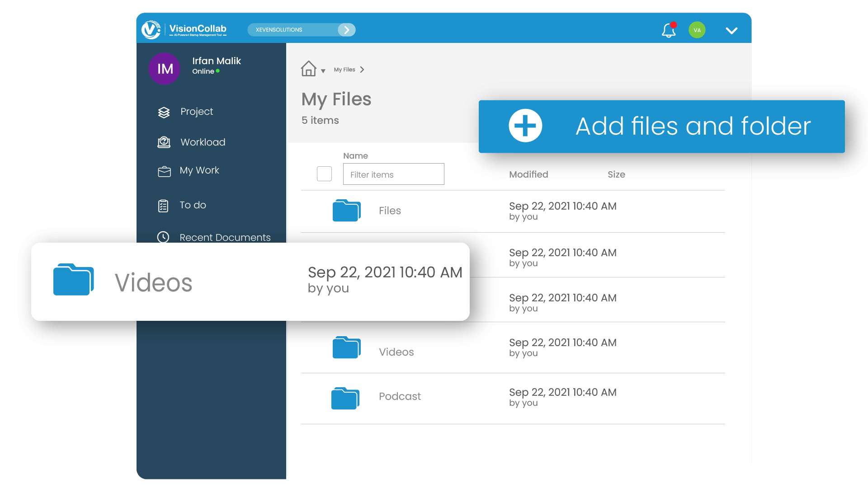Image resolution: width=868 pixels, height=488 pixels.
Task: Go to My Work section
Action: tap(199, 170)
